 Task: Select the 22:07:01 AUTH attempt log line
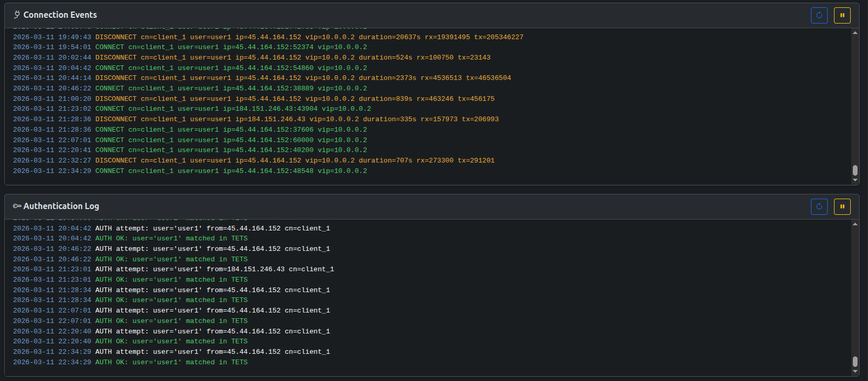click(x=172, y=310)
